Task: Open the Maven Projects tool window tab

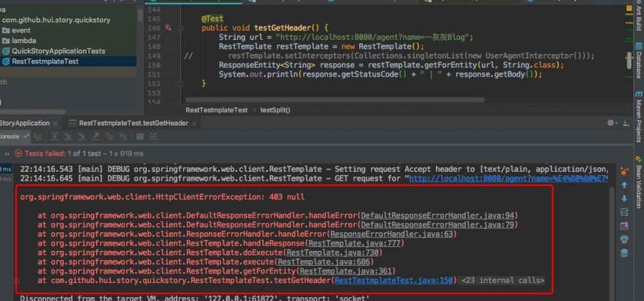Action: coord(639,116)
